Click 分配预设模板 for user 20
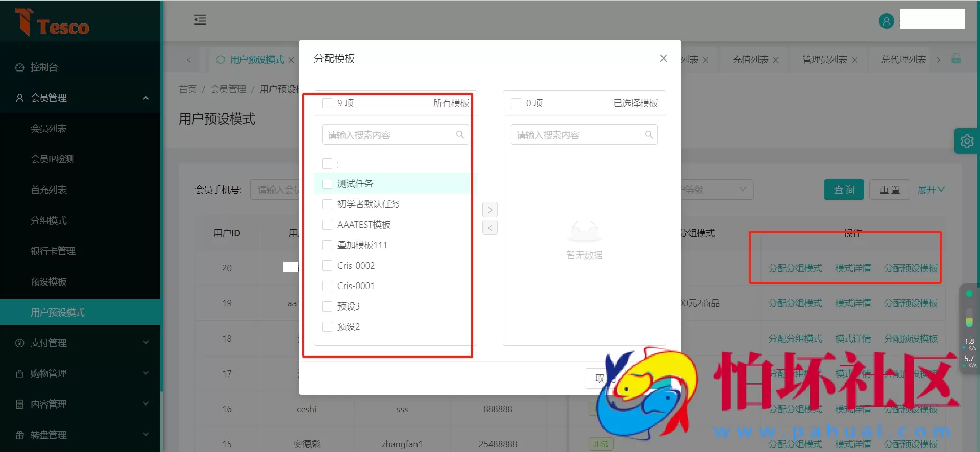980x452 pixels. pyautogui.click(x=911, y=268)
